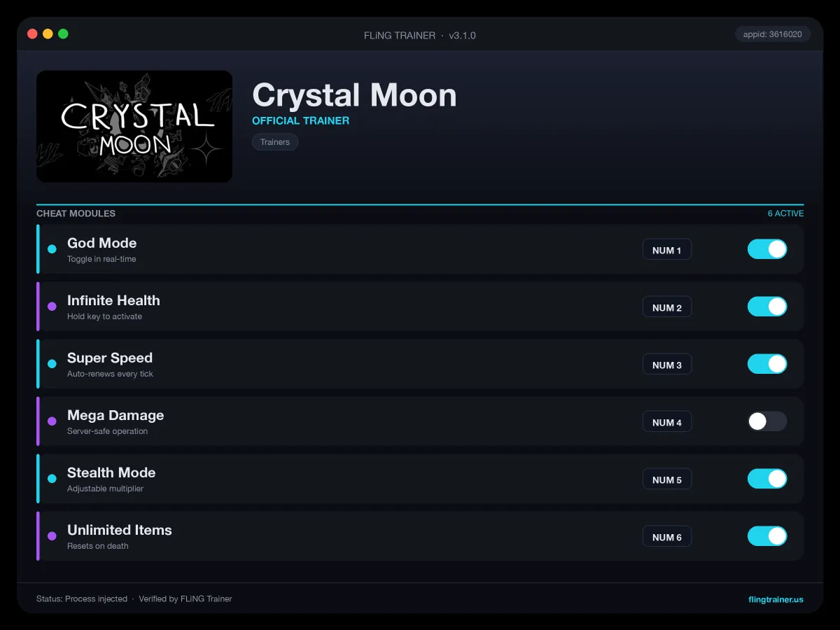This screenshot has height=630, width=840.
Task: Disable the Unlimited Items toggle
Action: [x=767, y=536]
